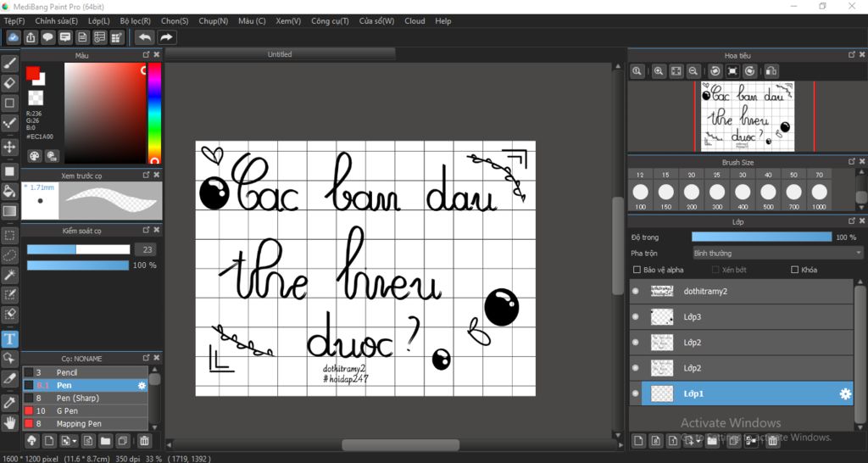Click the rainbow hue slider strip
This screenshot has height=463, width=868.
click(154, 113)
